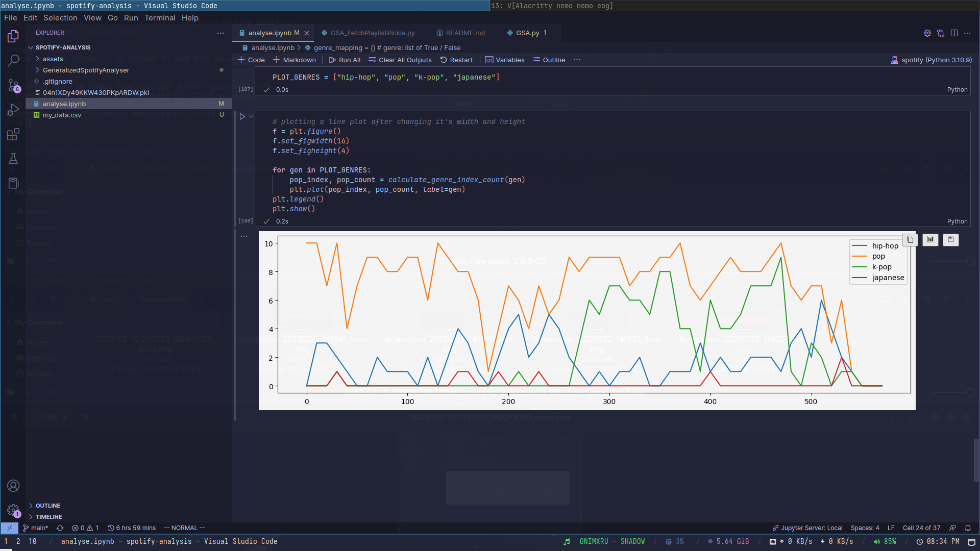980x551 pixels.
Task: Toggle notifications bell in status bar
Action: click(x=968, y=528)
